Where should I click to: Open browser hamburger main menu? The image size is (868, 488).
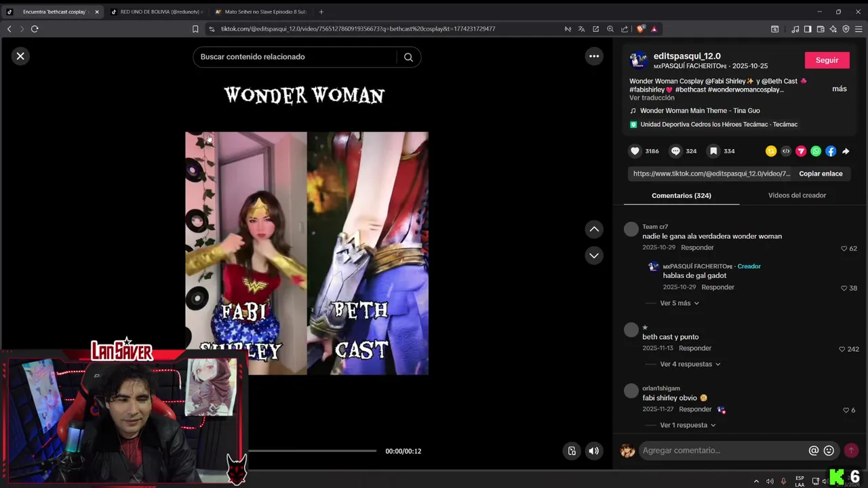click(x=859, y=28)
